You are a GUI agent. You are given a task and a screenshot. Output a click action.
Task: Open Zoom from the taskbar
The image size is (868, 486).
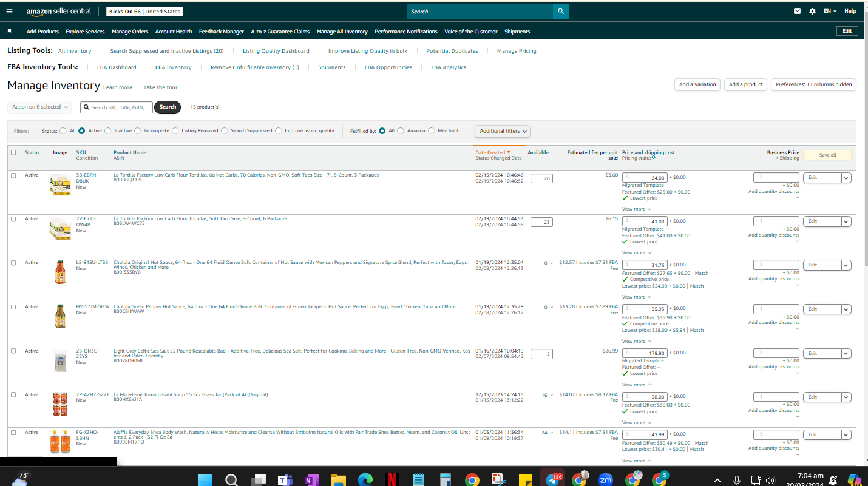coord(606,479)
